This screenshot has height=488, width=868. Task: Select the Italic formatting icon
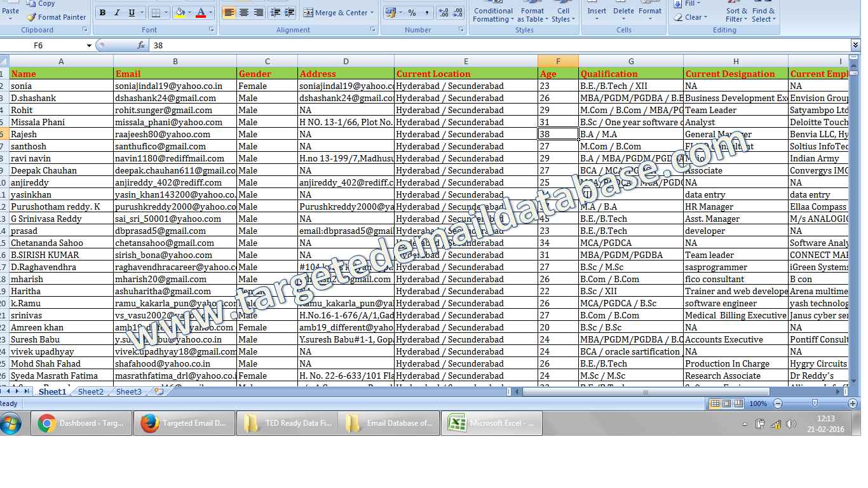[118, 13]
